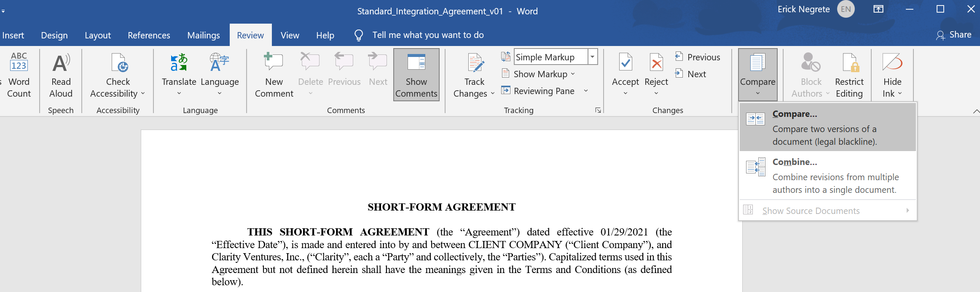Open the Simple Markup dropdown
Image resolution: width=980 pixels, height=292 pixels.
tap(593, 57)
